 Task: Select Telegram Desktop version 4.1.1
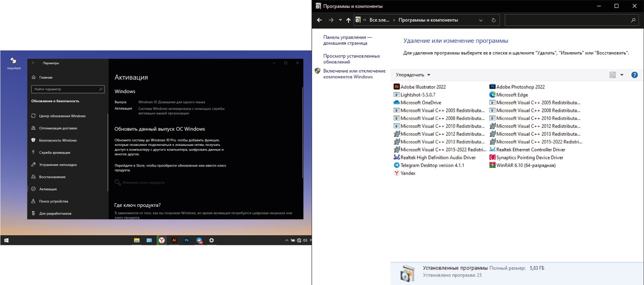tap(429, 165)
